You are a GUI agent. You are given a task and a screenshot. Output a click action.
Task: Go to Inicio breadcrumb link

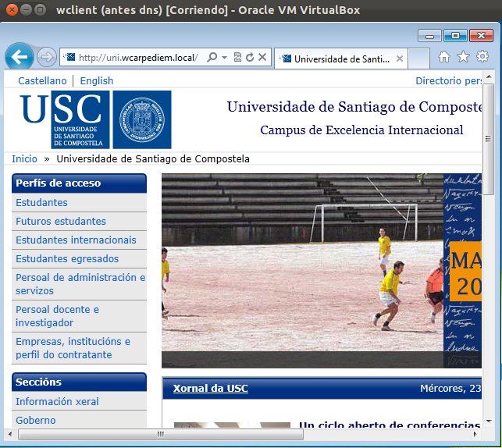[x=24, y=158]
